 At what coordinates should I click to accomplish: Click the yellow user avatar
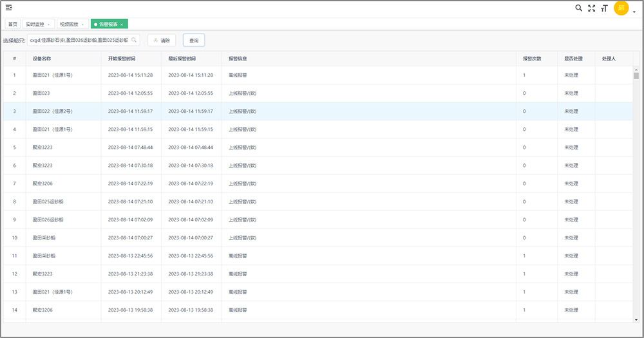[x=621, y=8]
